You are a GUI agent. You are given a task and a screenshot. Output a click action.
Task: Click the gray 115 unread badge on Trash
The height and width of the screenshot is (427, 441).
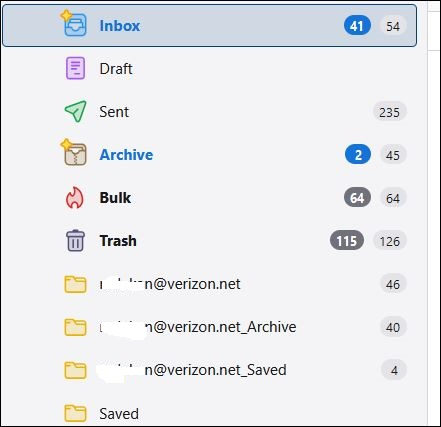point(347,241)
